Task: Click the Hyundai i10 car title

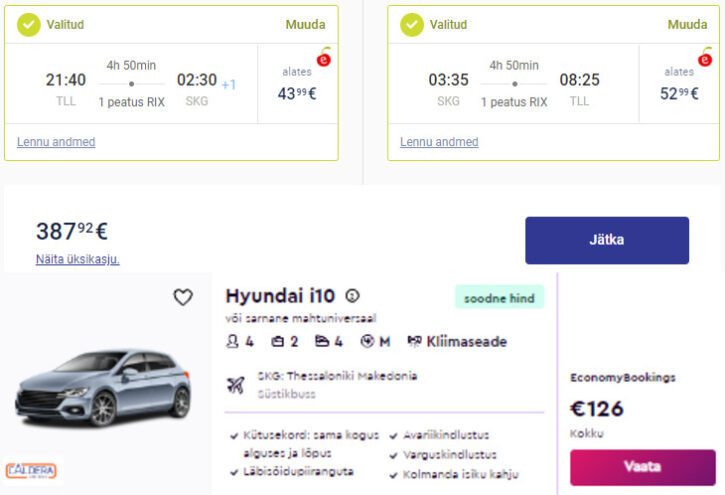Action: 280,296
